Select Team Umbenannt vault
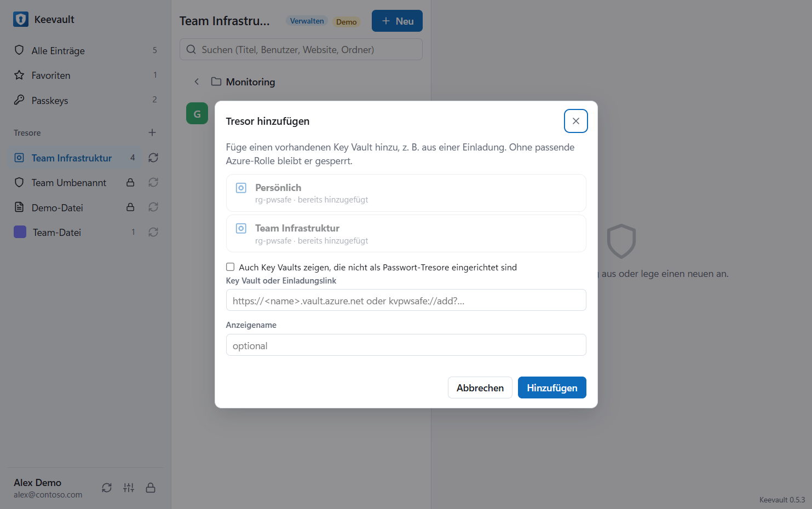Viewport: 812px width, 509px height. point(68,183)
